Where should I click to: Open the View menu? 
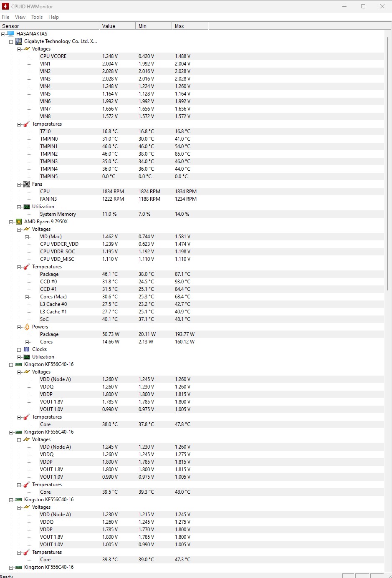(20, 17)
